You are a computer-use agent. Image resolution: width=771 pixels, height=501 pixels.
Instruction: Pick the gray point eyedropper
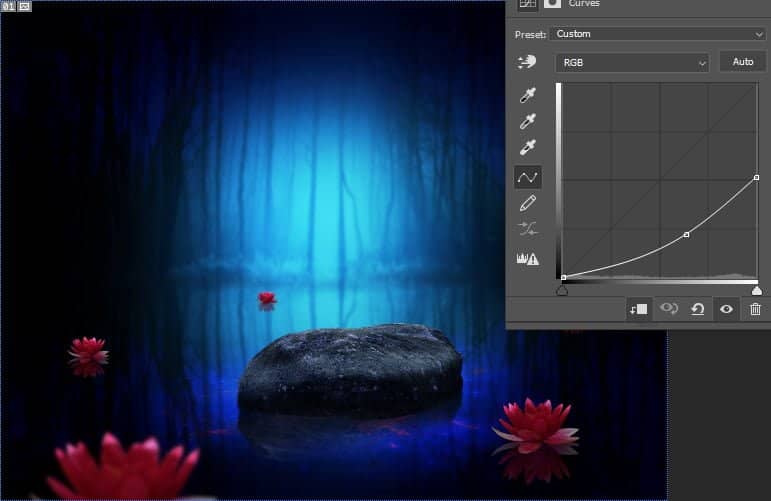(x=527, y=122)
